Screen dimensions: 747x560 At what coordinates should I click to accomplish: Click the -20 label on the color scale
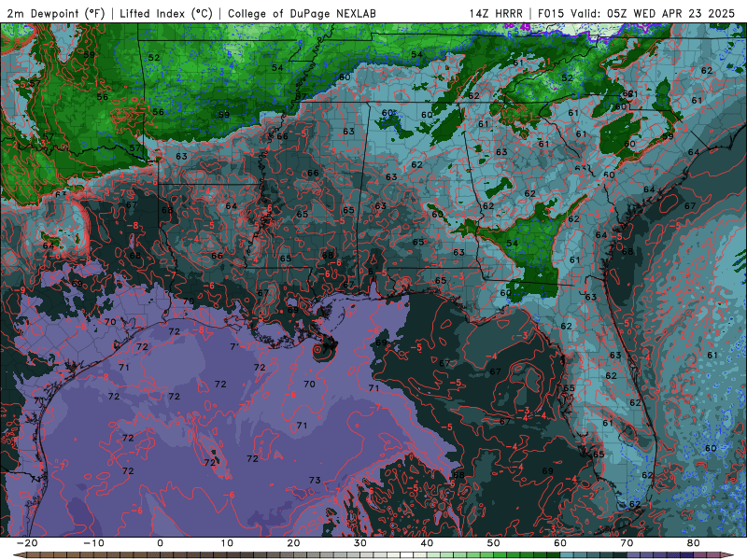pos(27,543)
